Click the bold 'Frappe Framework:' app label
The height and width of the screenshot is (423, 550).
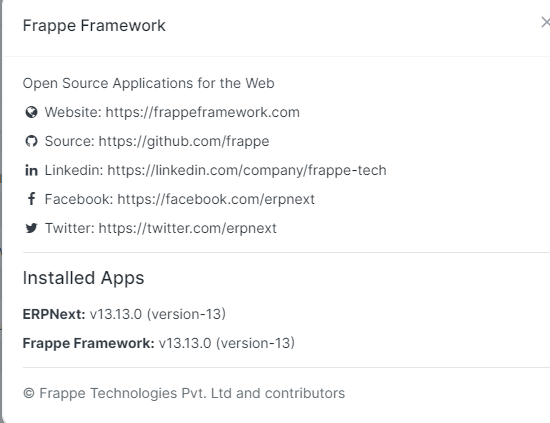pyautogui.click(x=88, y=343)
